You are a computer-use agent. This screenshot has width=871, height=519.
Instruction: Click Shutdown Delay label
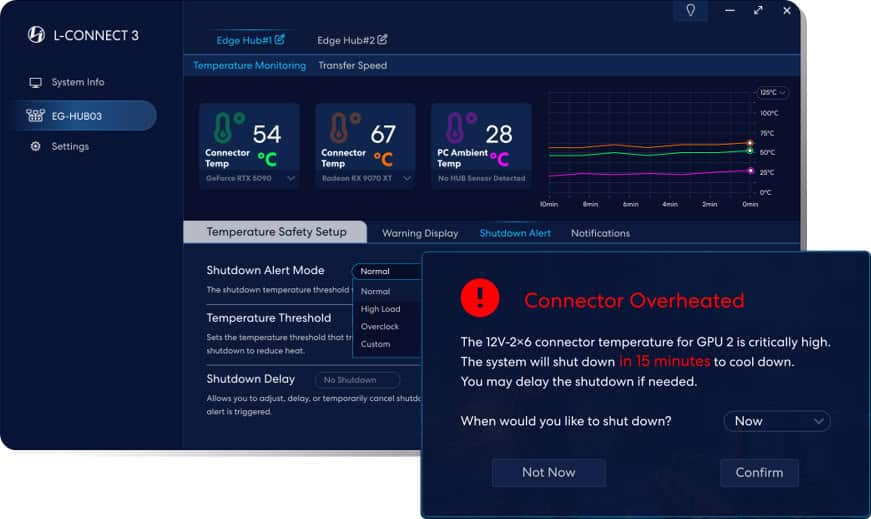coord(251,379)
